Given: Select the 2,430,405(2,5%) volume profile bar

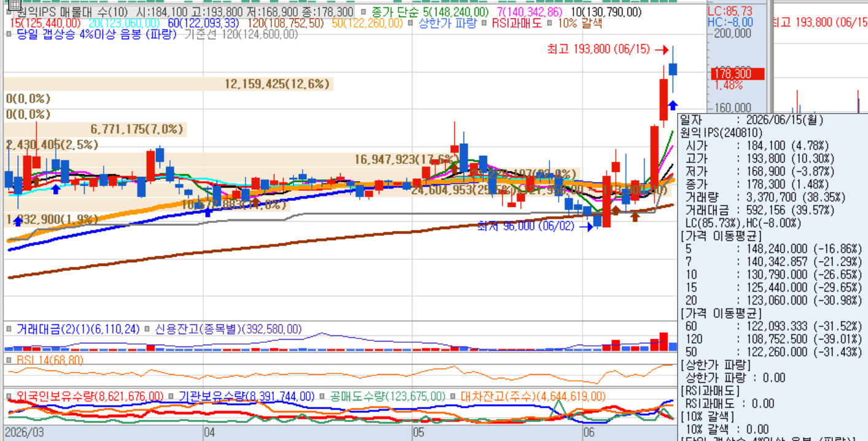Looking at the screenshot, I should (x=52, y=144).
